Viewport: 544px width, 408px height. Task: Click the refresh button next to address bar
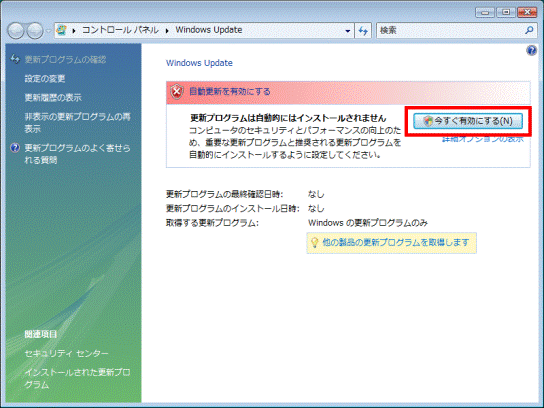pyautogui.click(x=363, y=31)
